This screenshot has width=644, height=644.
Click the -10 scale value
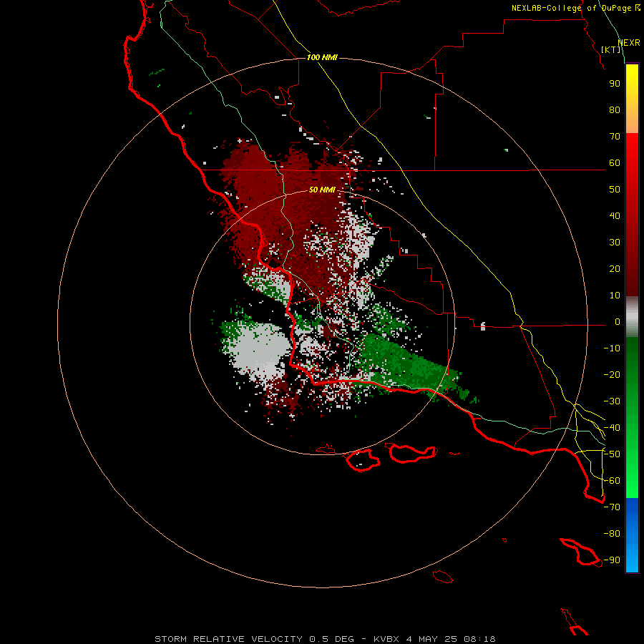point(612,348)
